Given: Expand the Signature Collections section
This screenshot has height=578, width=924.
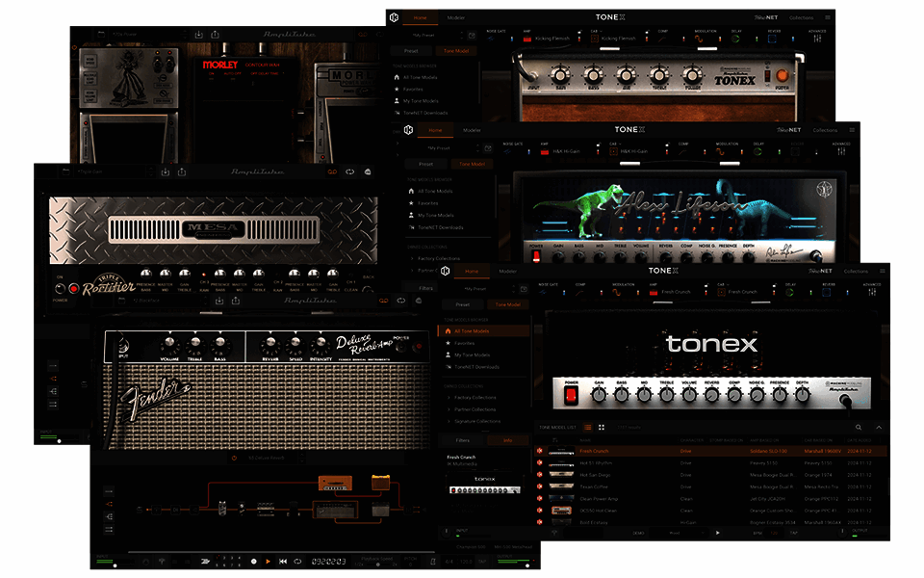Looking at the screenshot, I should [x=478, y=421].
